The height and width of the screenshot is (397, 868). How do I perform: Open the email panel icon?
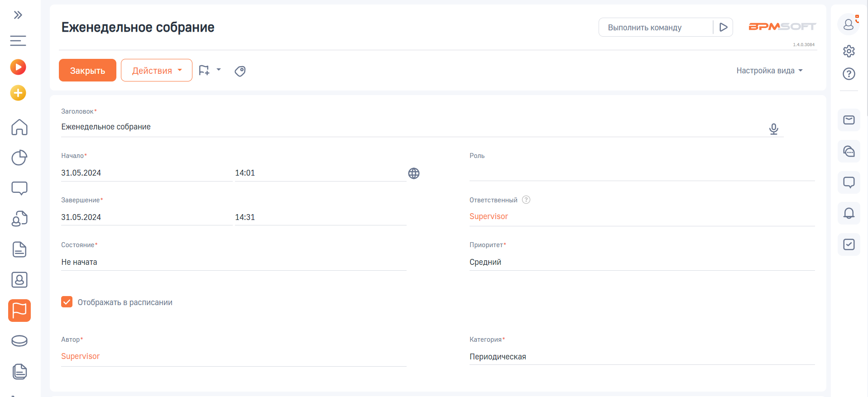849,120
